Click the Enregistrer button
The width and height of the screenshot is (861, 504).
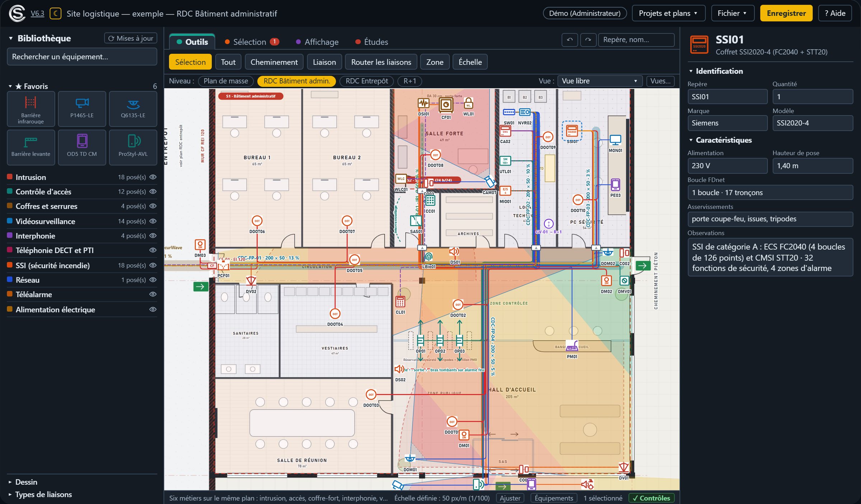click(786, 13)
